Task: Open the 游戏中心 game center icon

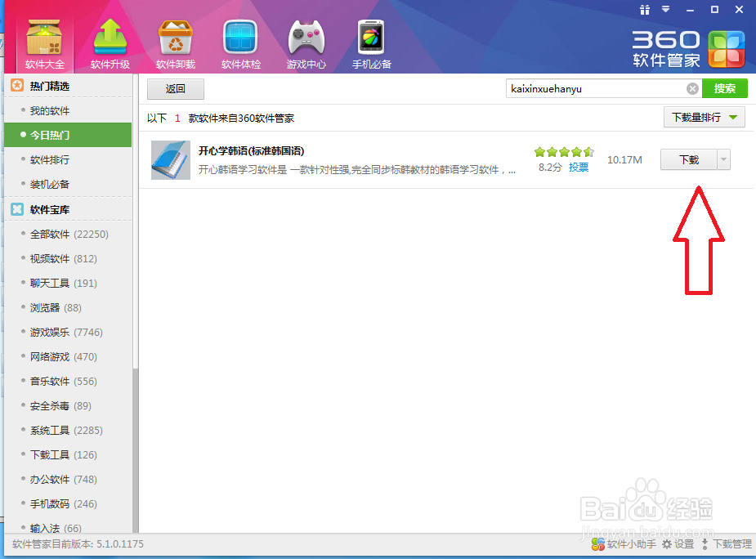Action: [306, 44]
